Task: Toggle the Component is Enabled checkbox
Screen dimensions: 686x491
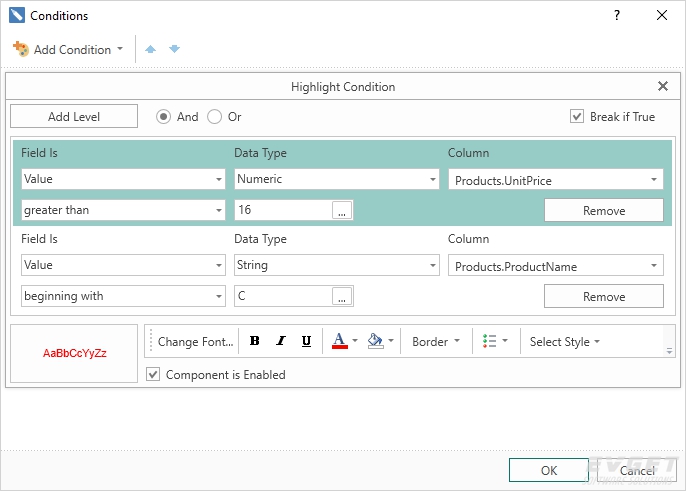Action: [153, 375]
